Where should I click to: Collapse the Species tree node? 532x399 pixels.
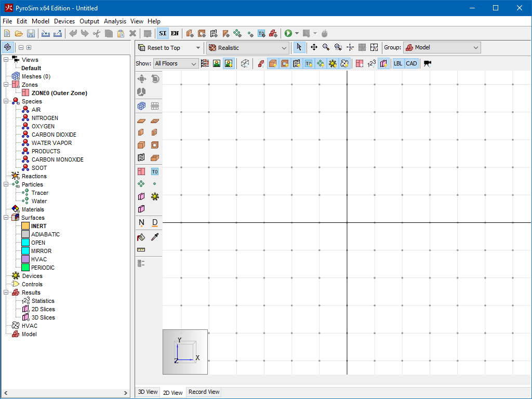[x=6, y=101]
